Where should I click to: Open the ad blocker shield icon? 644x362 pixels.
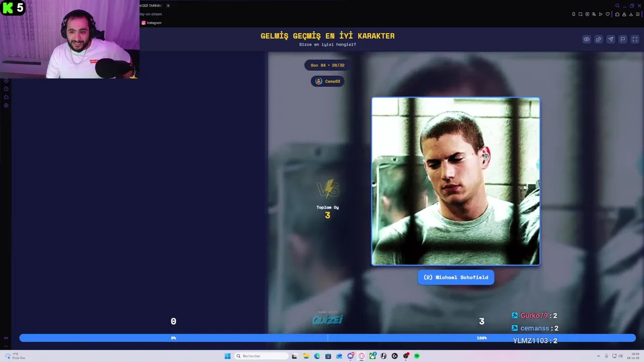[x=587, y=14]
